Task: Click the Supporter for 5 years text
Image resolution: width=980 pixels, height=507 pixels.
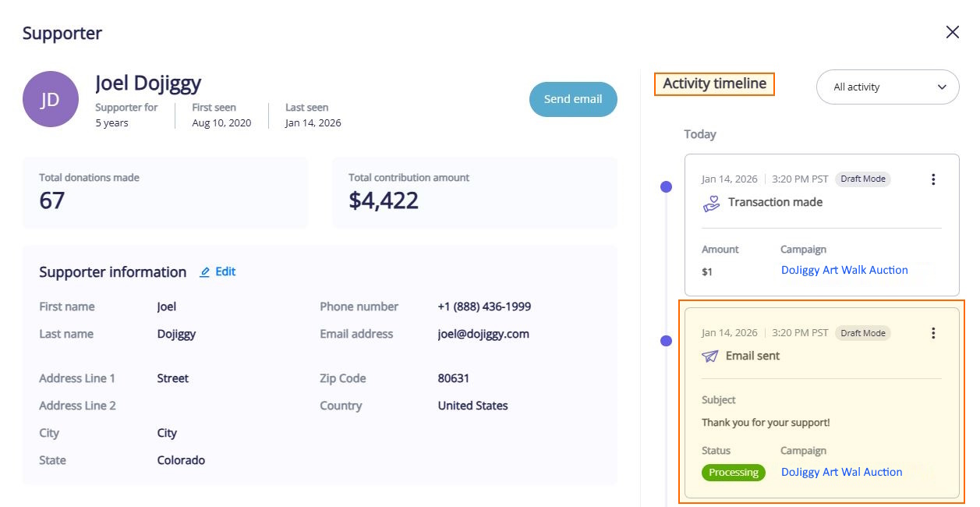Action: [126, 115]
